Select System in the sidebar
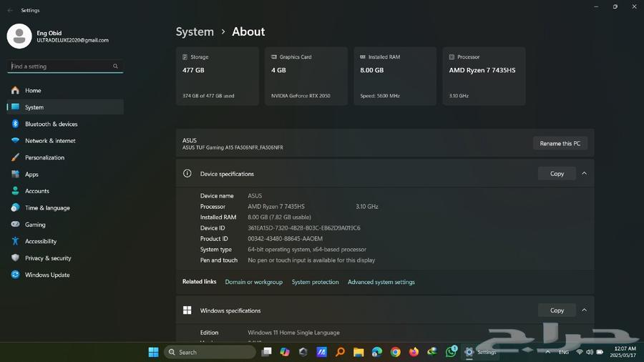The image size is (644, 362). 65,107
